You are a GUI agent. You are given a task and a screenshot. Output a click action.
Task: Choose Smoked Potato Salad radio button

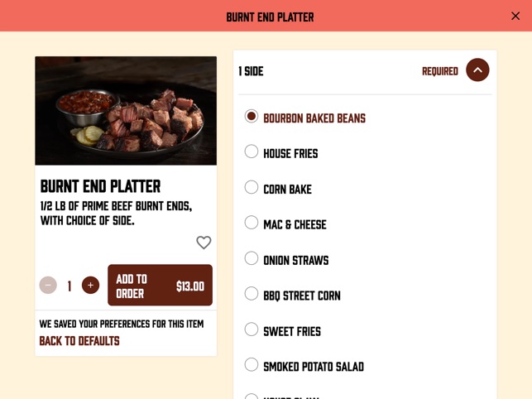252,364
